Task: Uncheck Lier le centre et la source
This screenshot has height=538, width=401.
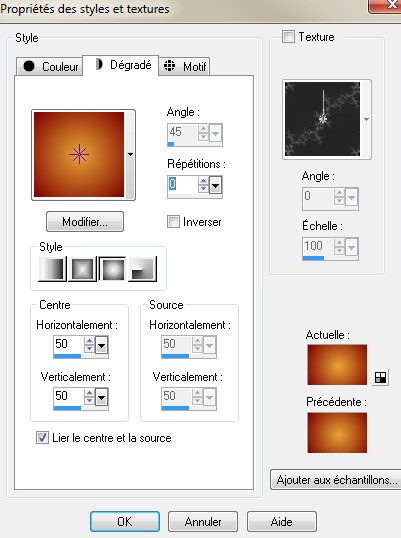Action: (43, 437)
